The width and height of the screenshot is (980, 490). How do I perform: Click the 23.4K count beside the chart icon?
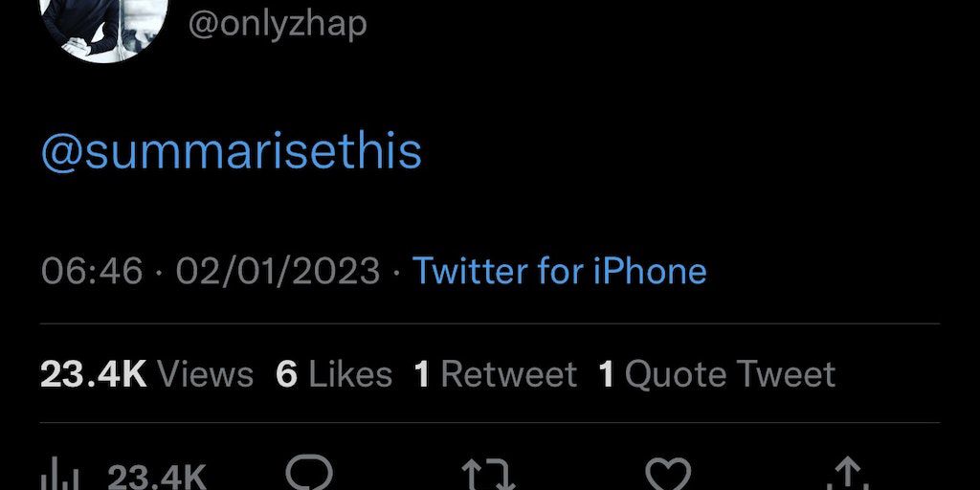[156, 477]
